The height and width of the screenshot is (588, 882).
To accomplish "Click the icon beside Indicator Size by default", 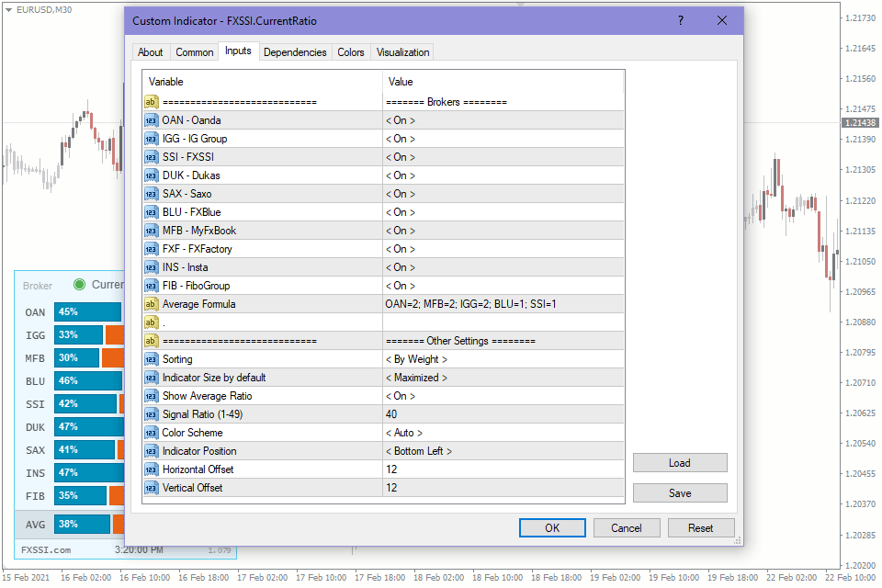I will pos(152,378).
